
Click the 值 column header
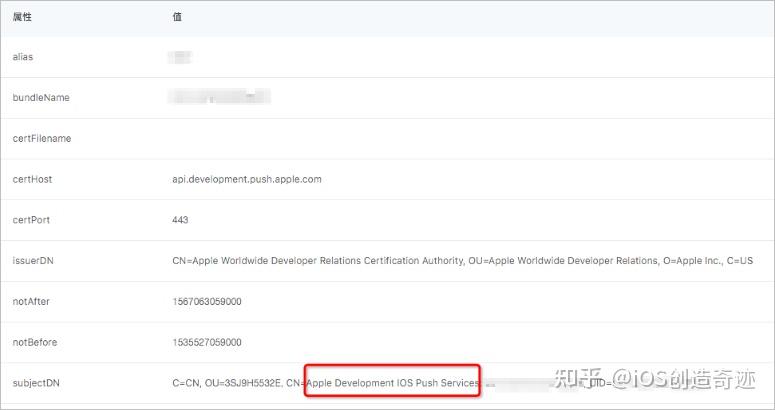click(x=177, y=17)
